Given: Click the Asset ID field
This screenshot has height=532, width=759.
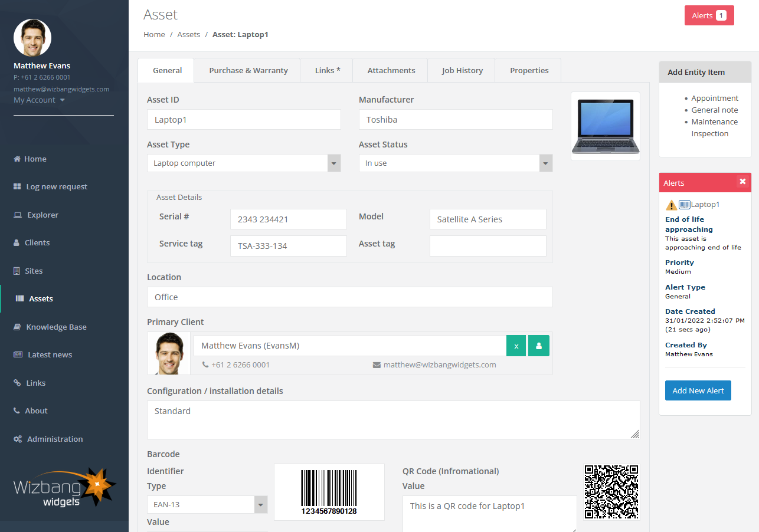Looking at the screenshot, I should (x=244, y=120).
